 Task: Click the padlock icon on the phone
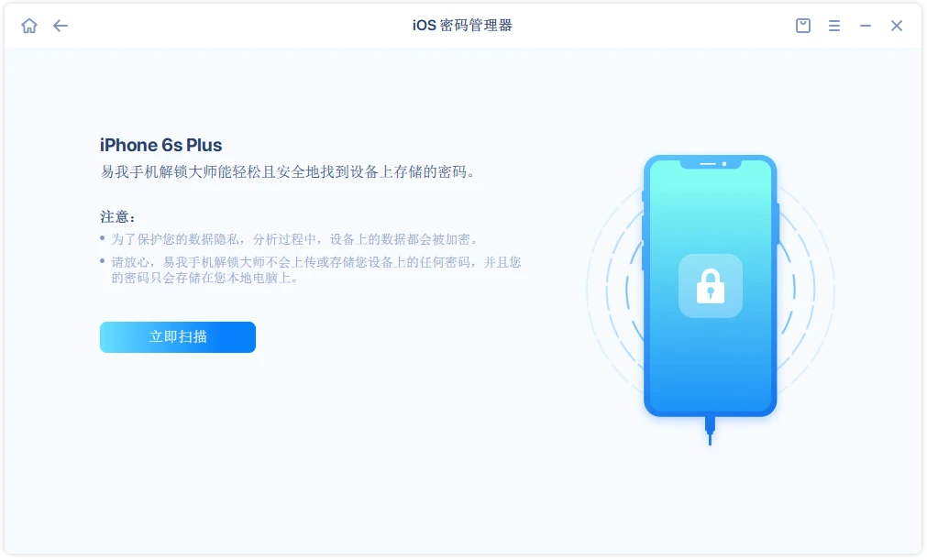(710, 286)
